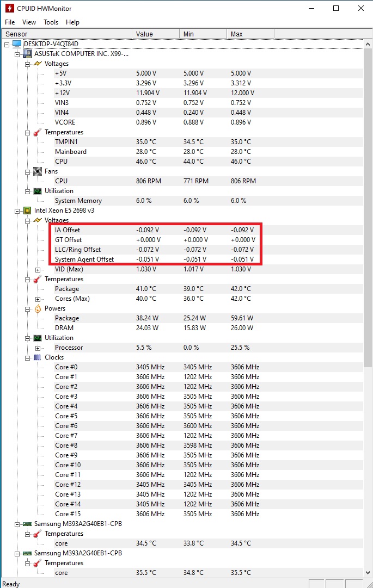
Task: Select the VCORE voltage row
Action: click(208, 122)
